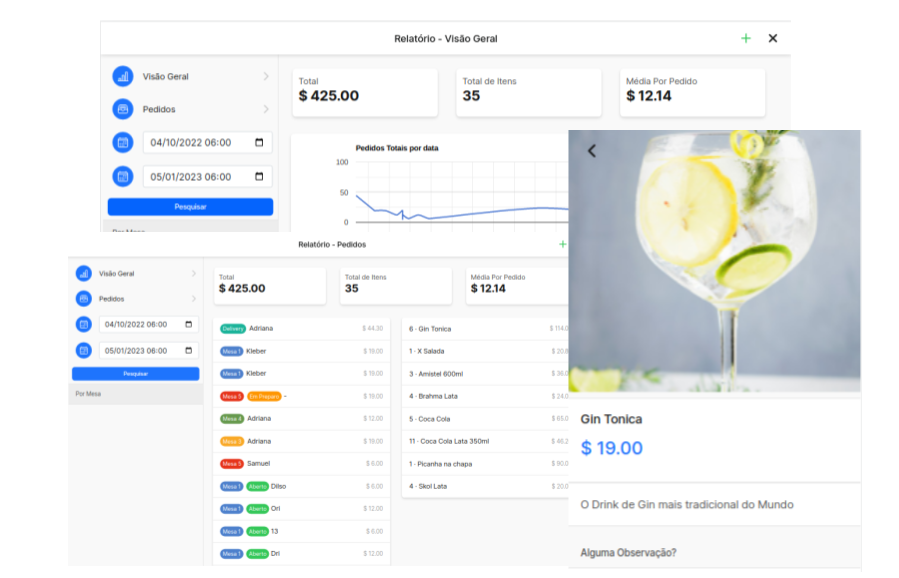Image resolution: width=899 pixels, height=578 pixels.
Task: Click the 04/10/2022 06:00 date field in Pedidos window
Action: click(x=148, y=324)
